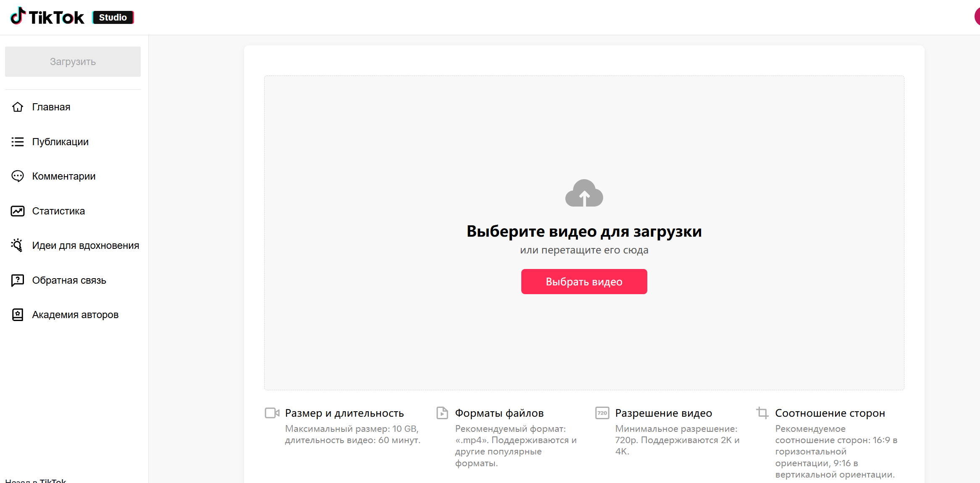Click the list icon beside Публикации

point(18,142)
